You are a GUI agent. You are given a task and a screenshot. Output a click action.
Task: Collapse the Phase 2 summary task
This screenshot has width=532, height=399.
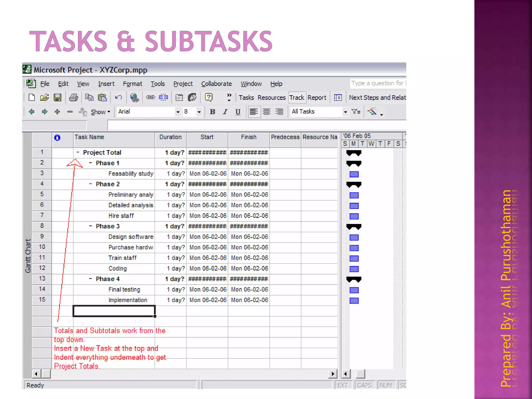click(x=90, y=184)
